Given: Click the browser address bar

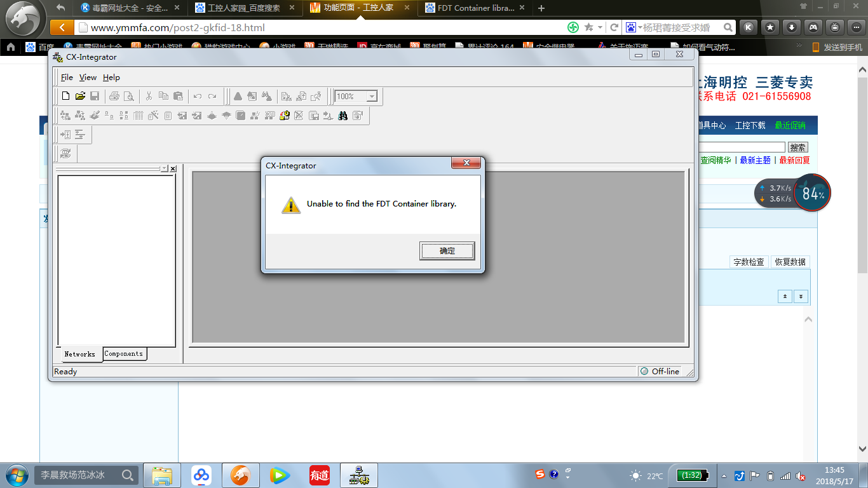Looking at the screenshot, I should pos(318,27).
